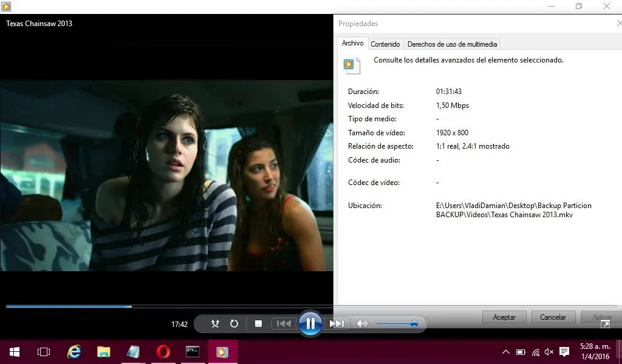Click the Tipo de medio label
Image resolution: width=622 pixels, height=364 pixels.
[372, 119]
